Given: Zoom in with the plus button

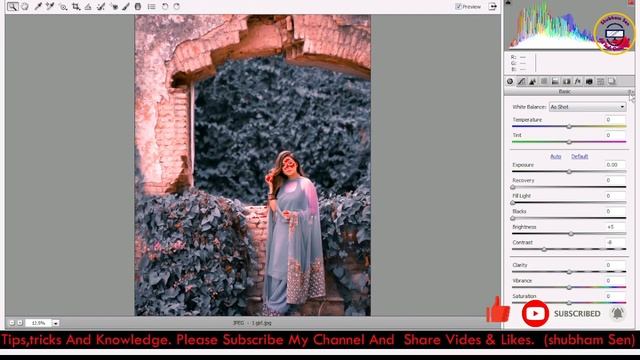Looking at the screenshot, I should pos(20,323).
